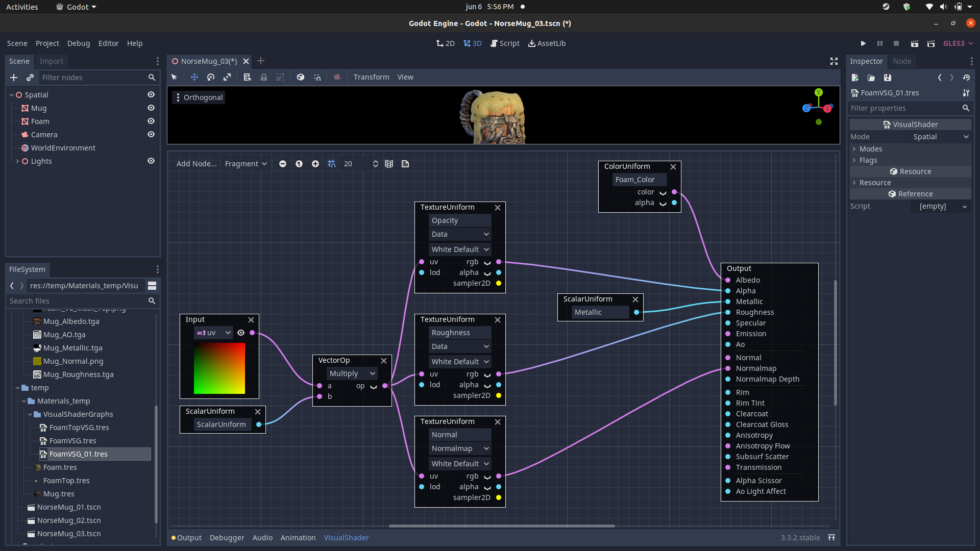This screenshot has height=551, width=980.
Task: Zoom in the shader graph with plus icon
Action: [315, 164]
